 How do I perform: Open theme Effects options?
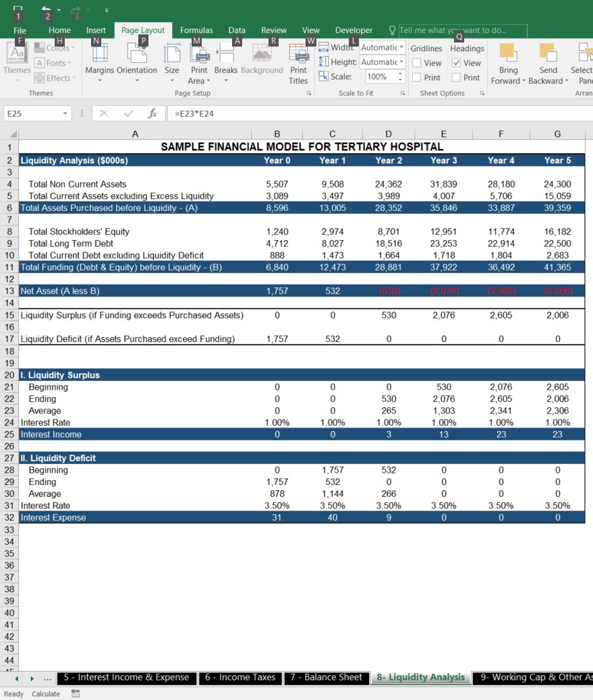[x=55, y=78]
